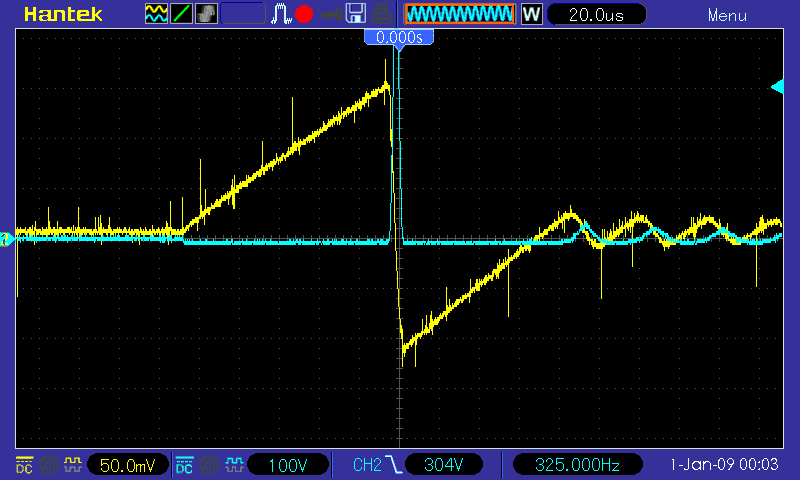Screen dimensions: 800x480
Task: Click the key lock icon
Action: click(x=331, y=15)
